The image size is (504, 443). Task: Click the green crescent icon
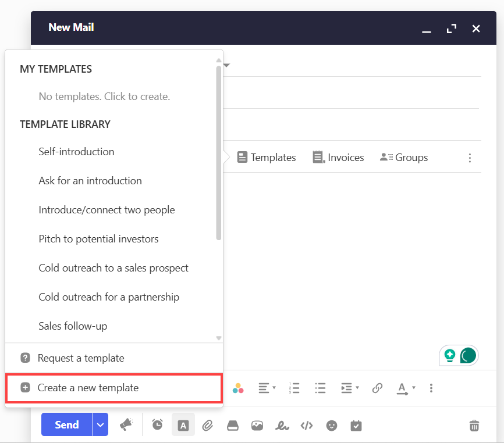468,355
